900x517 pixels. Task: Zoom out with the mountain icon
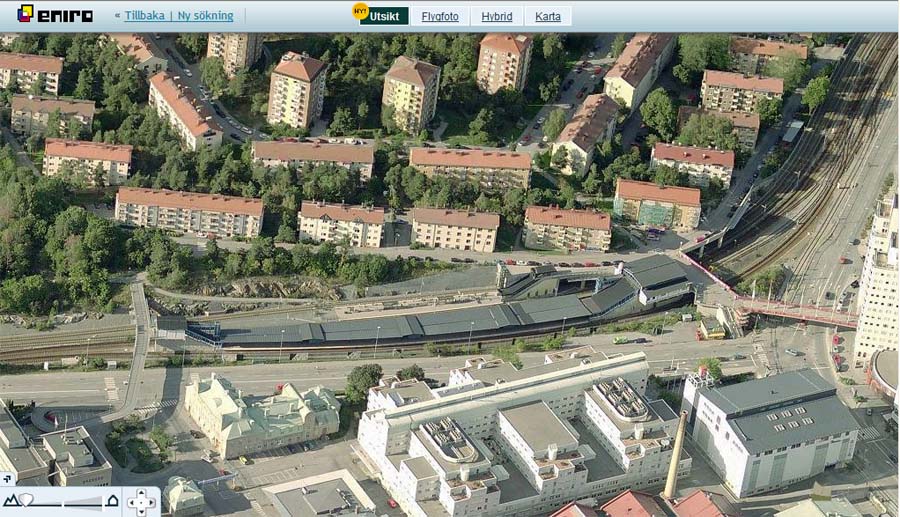point(11,501)
